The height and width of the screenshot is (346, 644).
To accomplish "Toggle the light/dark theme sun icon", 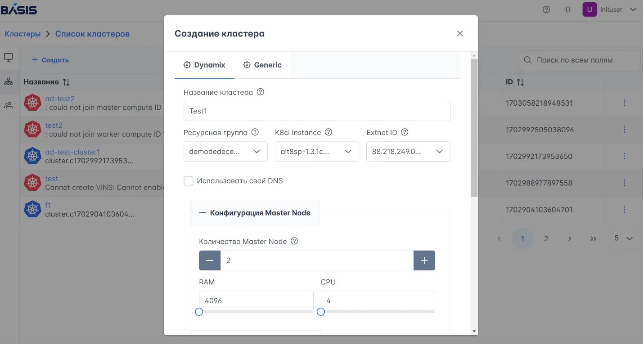I will (568, 9).
